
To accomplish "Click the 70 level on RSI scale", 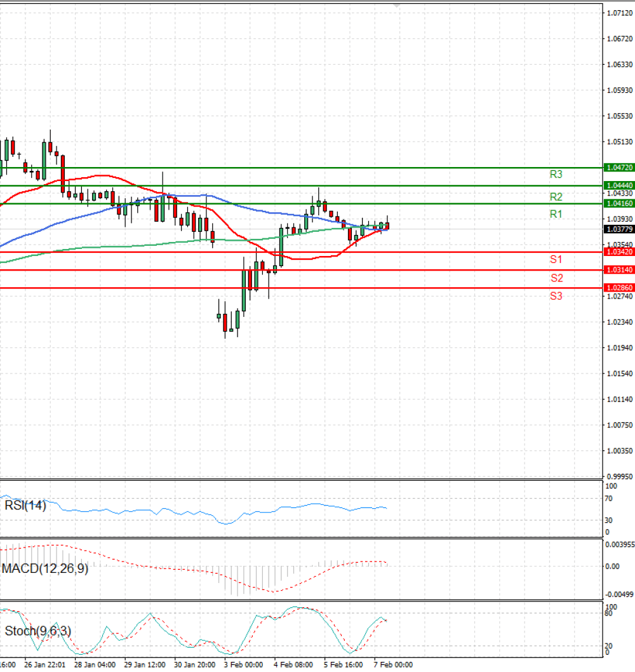I will click(x=608, y=499).
